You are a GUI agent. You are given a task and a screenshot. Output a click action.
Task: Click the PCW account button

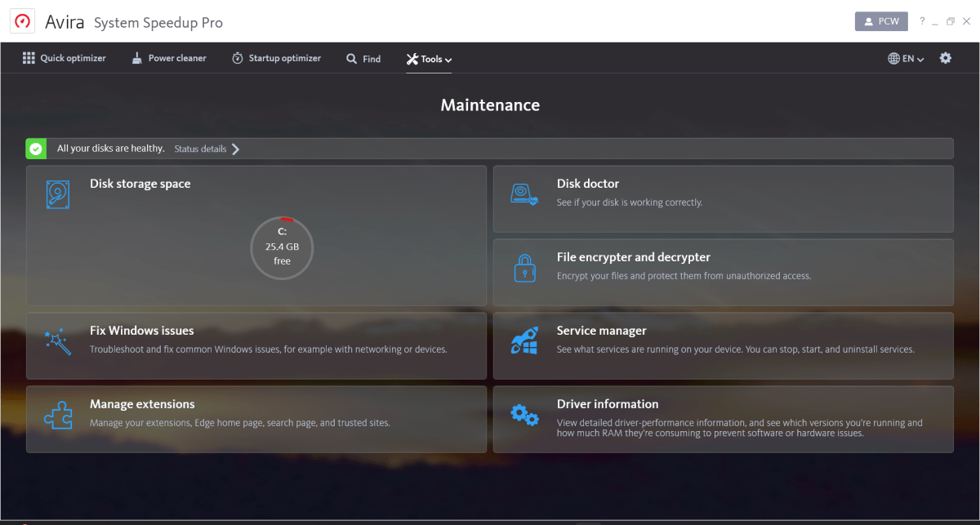tap(881, 21)
